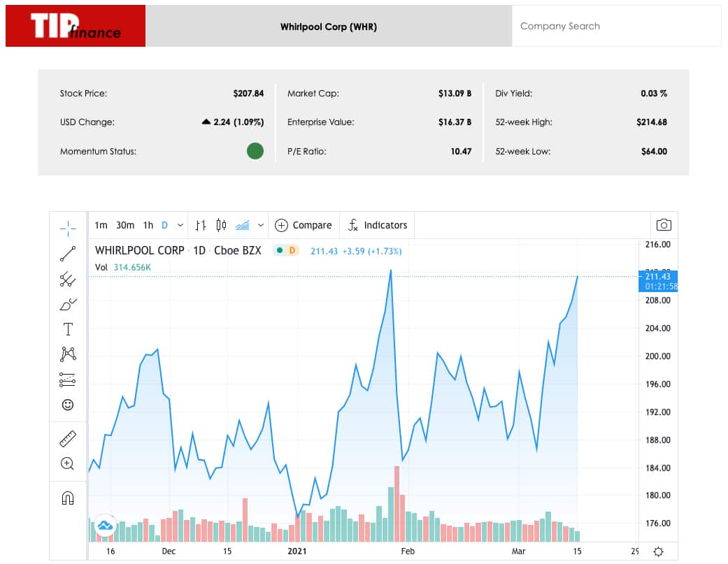Pick the pitchfork drawing tool
The image size is (728, 564).
tap(68, 280)
